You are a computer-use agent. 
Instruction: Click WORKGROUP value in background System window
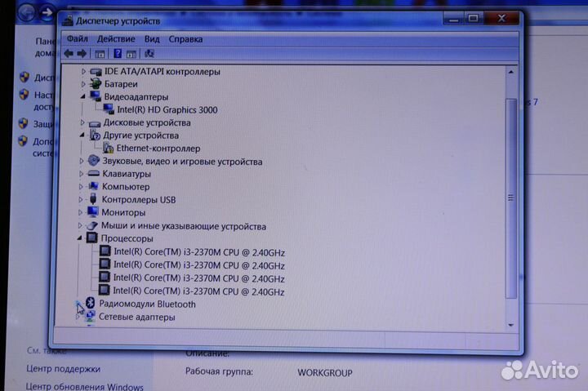coord(325,372)
